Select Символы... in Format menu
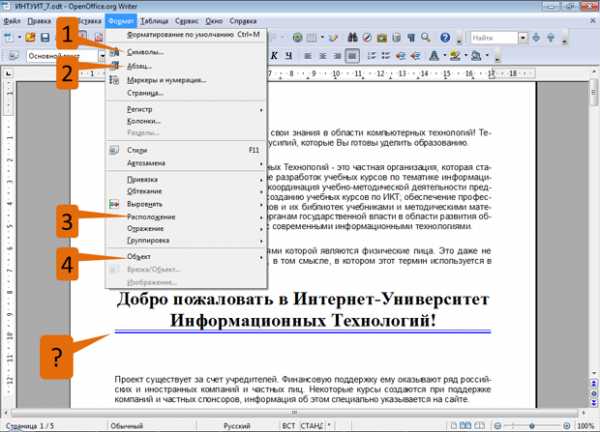The width and height of the screenshot is (600, 432). point(186,52)
